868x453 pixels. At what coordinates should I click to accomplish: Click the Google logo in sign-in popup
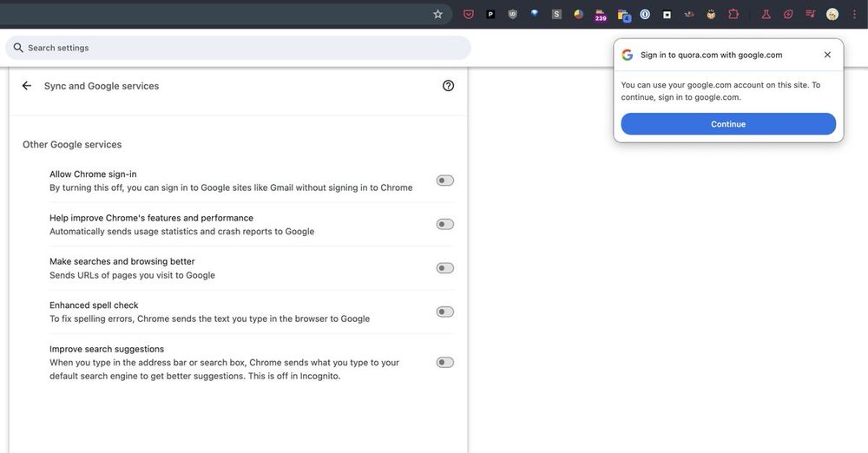pos(628,55)
